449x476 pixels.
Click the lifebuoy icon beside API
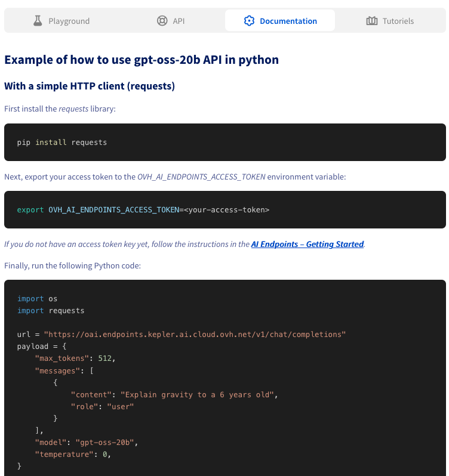162,21
